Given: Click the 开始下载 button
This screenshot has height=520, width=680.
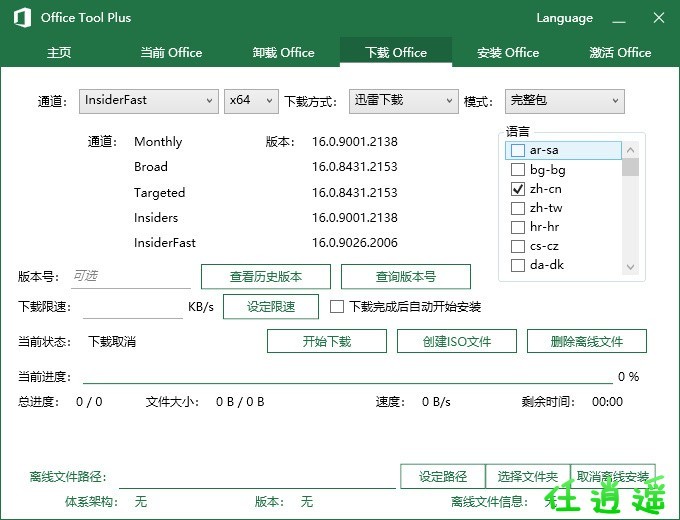Looking at the screenshot, I should [x=327, y=341].
